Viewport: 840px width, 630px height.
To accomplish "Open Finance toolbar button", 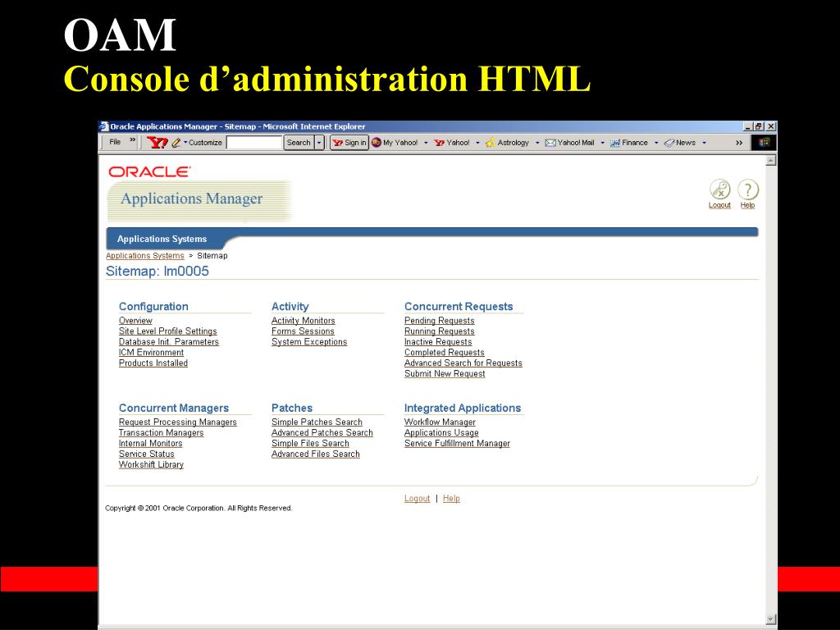I will (x=629, y=143).
